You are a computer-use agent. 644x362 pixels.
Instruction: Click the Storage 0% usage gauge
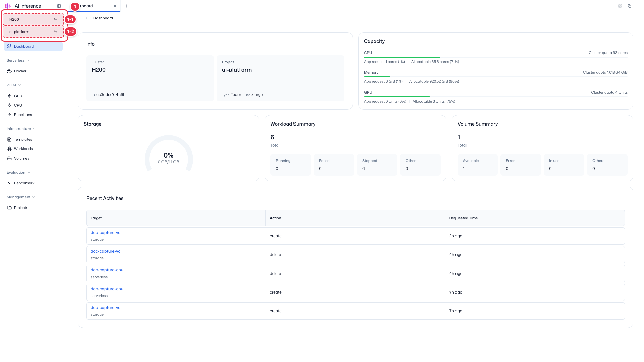tap(169, 154)
